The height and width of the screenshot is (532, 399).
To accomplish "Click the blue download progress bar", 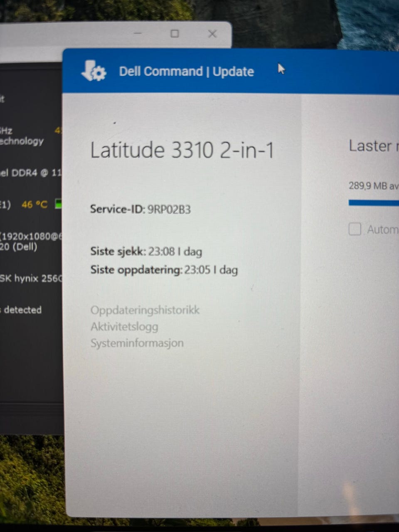I will [374, 203].
